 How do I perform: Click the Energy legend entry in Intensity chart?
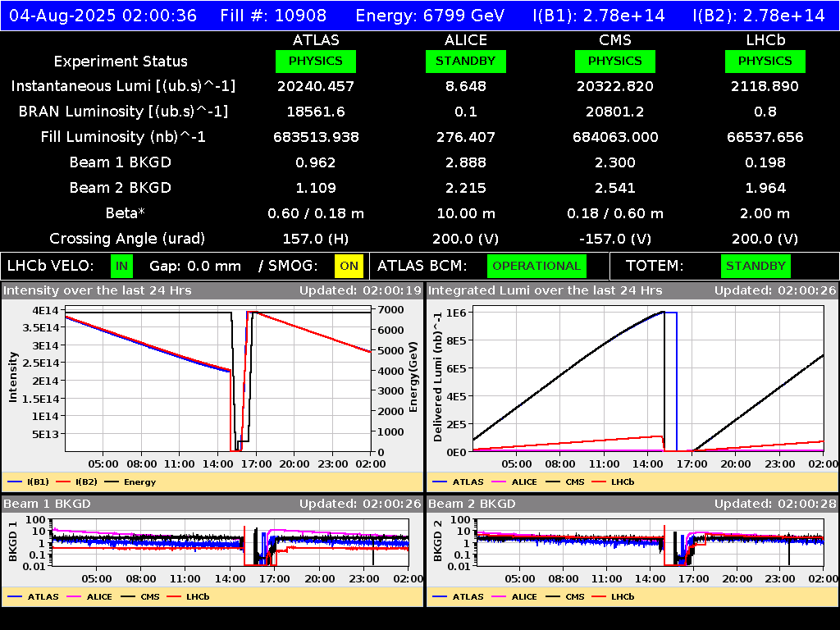click(x=130, y=482)
